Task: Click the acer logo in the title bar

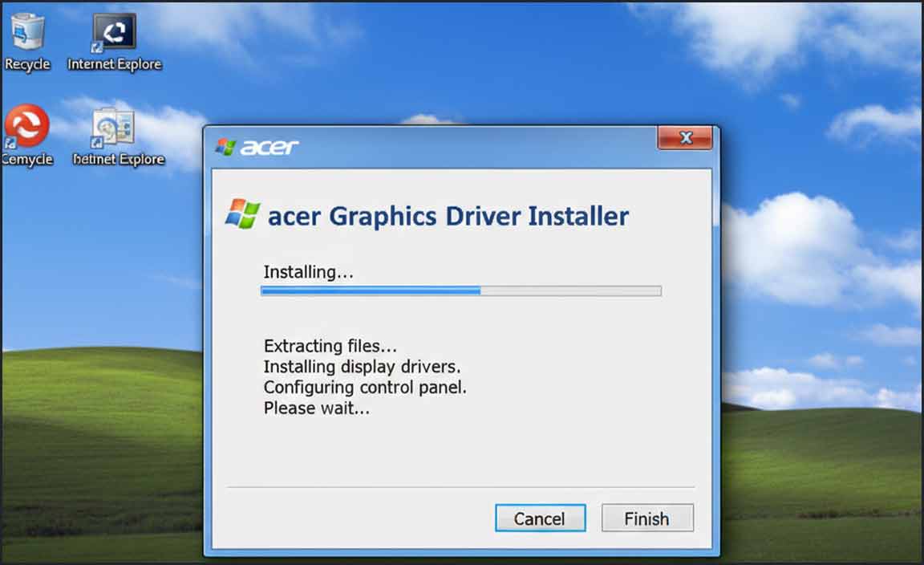Action: click(269, 147)
